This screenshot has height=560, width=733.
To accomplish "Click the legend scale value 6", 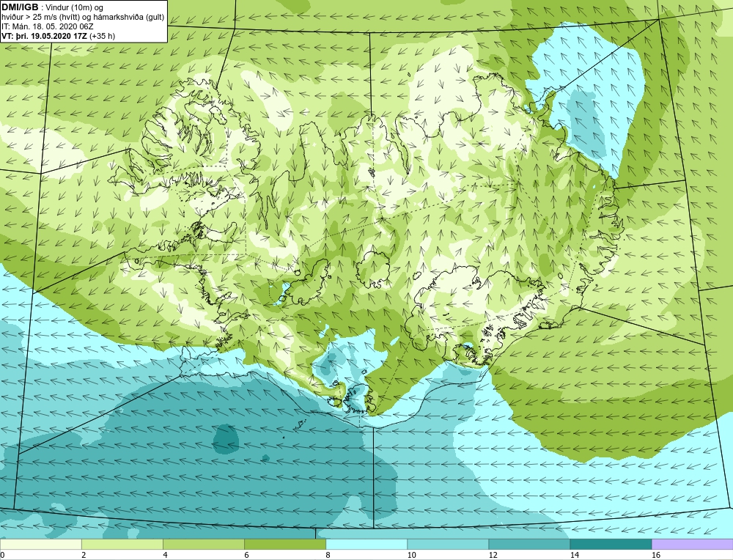I will 246,555.
